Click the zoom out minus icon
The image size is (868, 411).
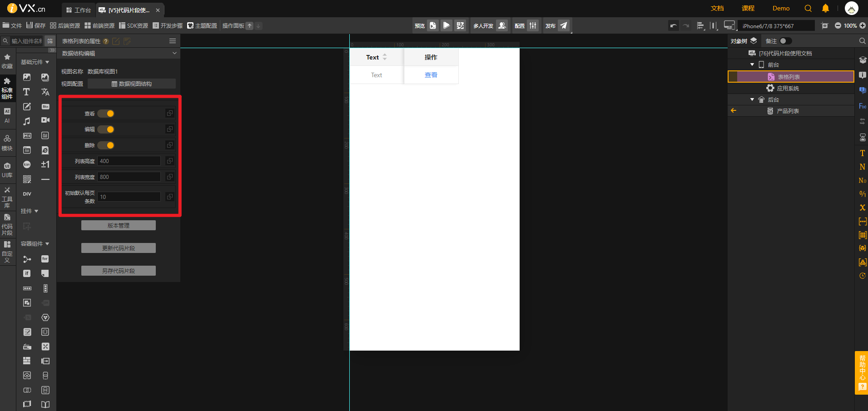click(838, 26)
